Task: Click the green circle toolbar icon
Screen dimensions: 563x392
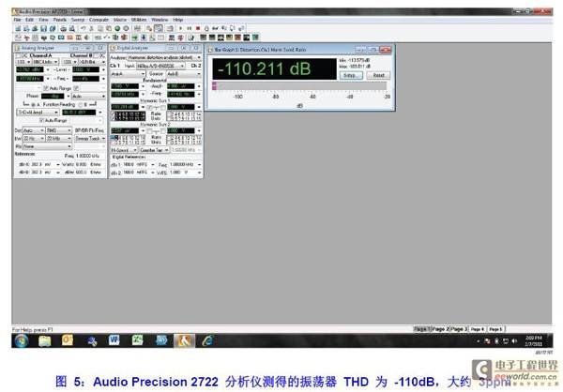Action: click(x=117, y=28)
